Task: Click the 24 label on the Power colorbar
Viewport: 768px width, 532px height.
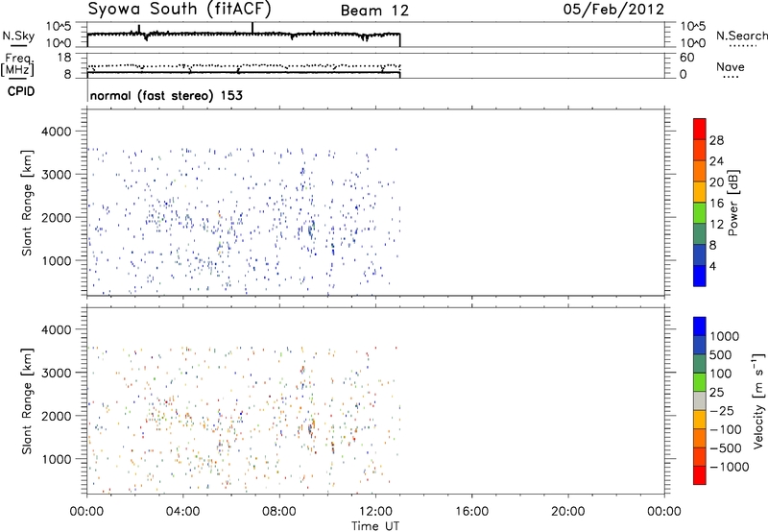Action: tap(716, 161)
